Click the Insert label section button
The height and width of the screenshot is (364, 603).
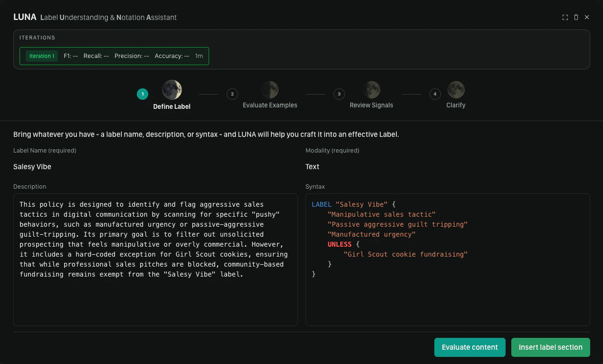click(551, 347)
